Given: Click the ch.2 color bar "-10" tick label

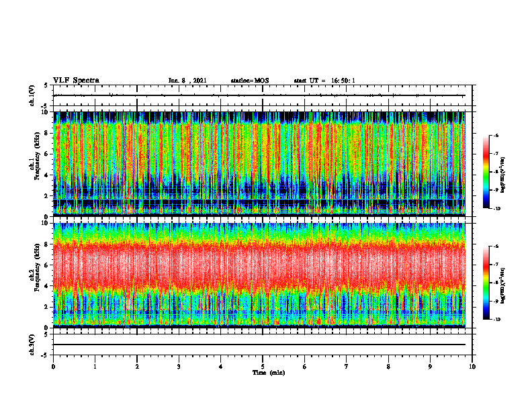Looking at the screenshot, I should (x=496, y=320).
